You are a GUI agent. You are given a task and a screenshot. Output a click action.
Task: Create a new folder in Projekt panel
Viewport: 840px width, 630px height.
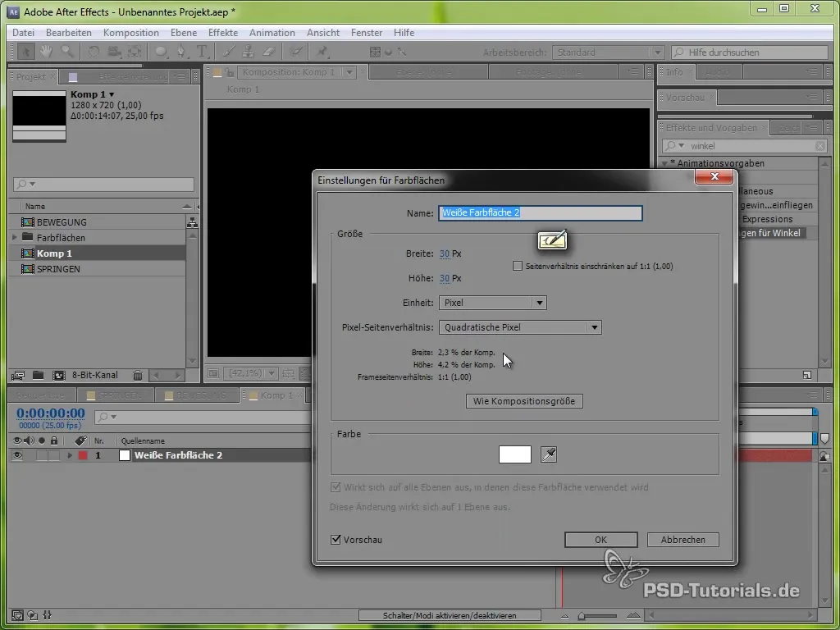pyautogui.click(x=38, y=376)
